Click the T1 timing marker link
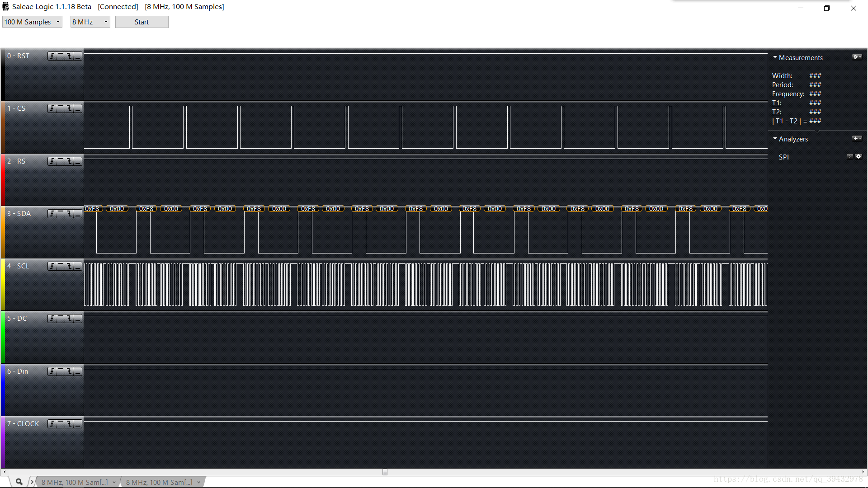Viewport: 868px width, 488px height. (776, 103)
